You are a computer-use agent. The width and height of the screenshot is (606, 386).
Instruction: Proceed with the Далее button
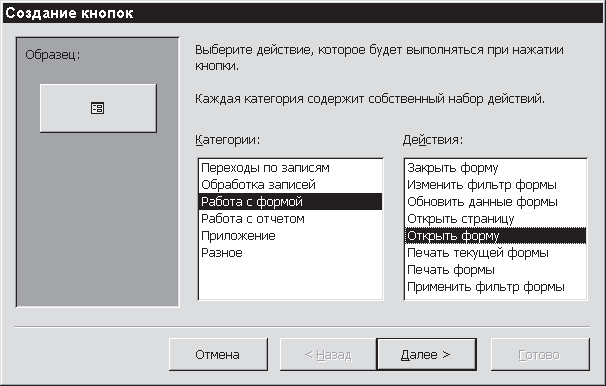click(426, 354)
